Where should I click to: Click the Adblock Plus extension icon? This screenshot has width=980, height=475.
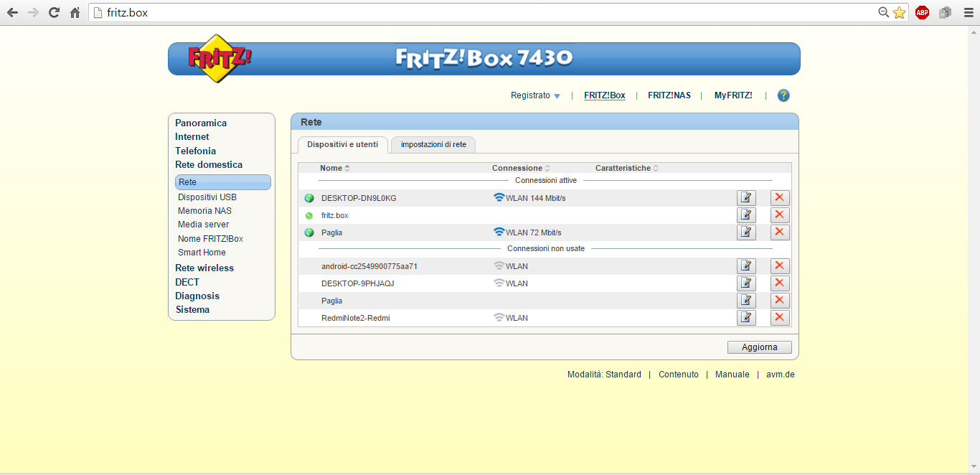point(922,12)
